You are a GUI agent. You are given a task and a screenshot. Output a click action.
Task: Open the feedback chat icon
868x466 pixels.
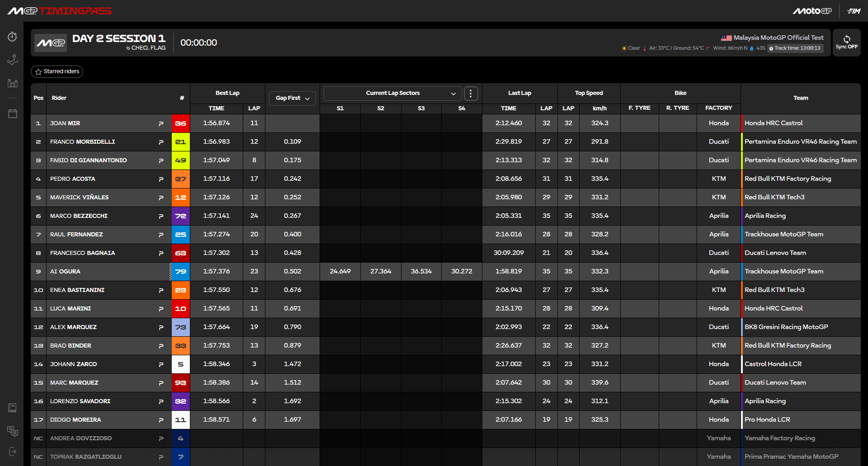coord(12,431)
